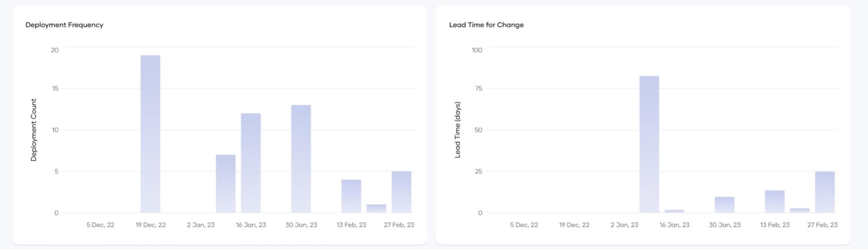Click the 13 Feb, 23 lead time bar
This screenshot has height=249, width=868.
(775, 202)
